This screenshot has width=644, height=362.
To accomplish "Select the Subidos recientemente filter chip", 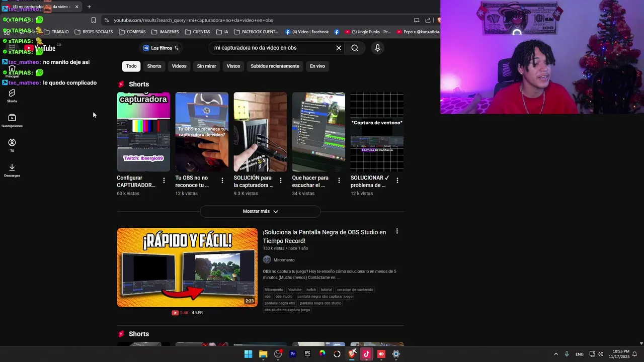I will pyautogui.click(x=275, y=66).
